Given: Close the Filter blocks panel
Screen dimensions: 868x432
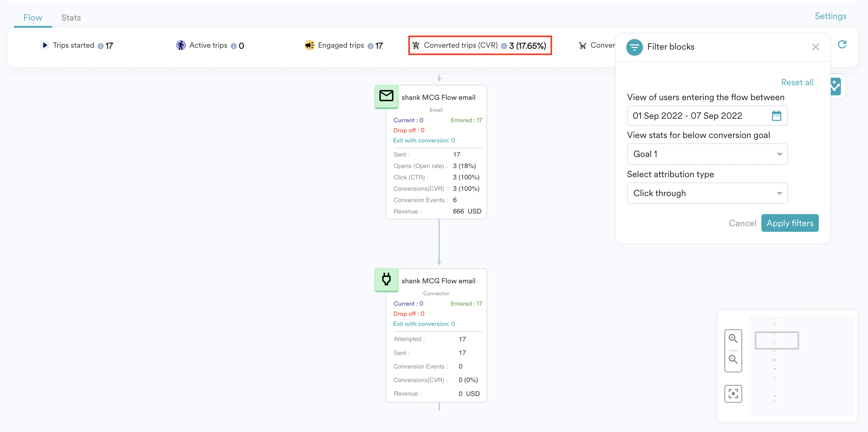Looking at the screenshot, I should [815, 47].
